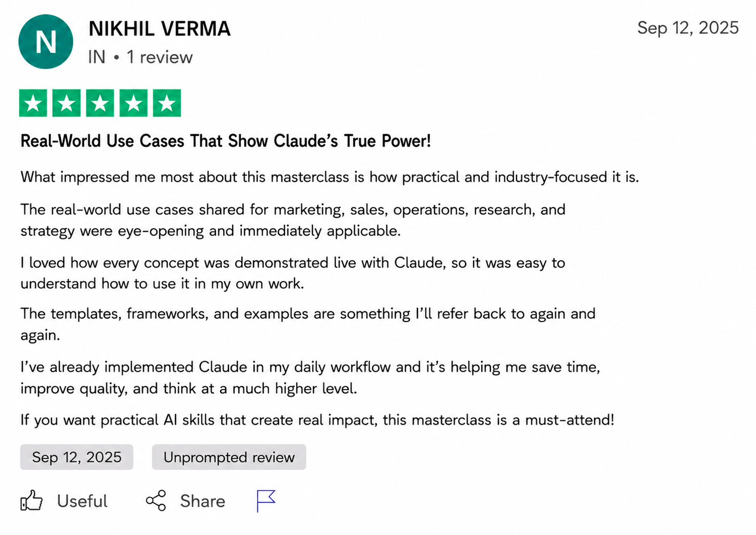756x535 pixels.
Task: Click the Share label text
Action: [203, 501]
